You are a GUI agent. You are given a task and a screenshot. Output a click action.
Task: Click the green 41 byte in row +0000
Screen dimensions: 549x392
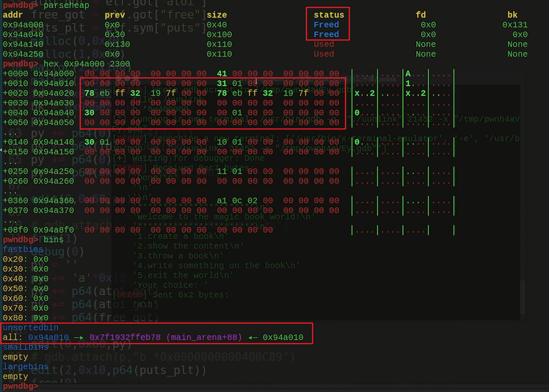(221, 73)
